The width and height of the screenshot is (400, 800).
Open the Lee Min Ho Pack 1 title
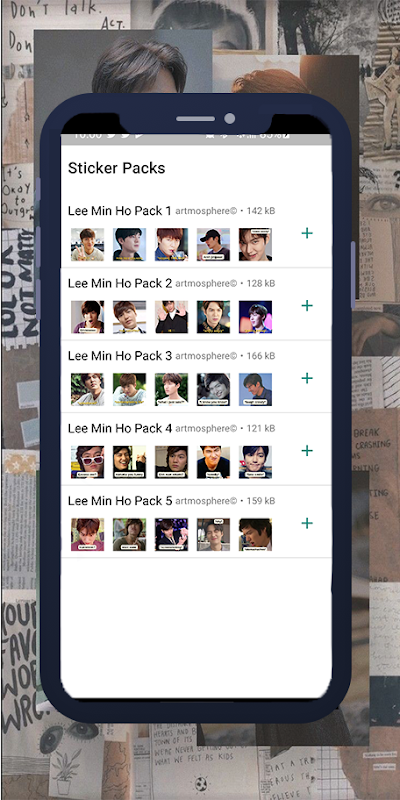point(120,211)
